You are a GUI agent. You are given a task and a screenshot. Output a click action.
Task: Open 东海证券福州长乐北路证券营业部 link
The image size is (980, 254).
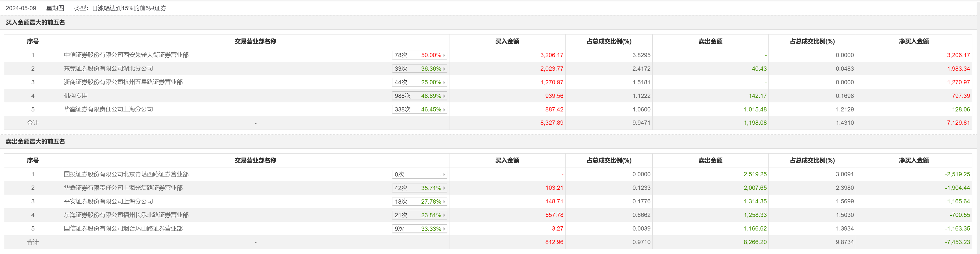click(126, 215)
